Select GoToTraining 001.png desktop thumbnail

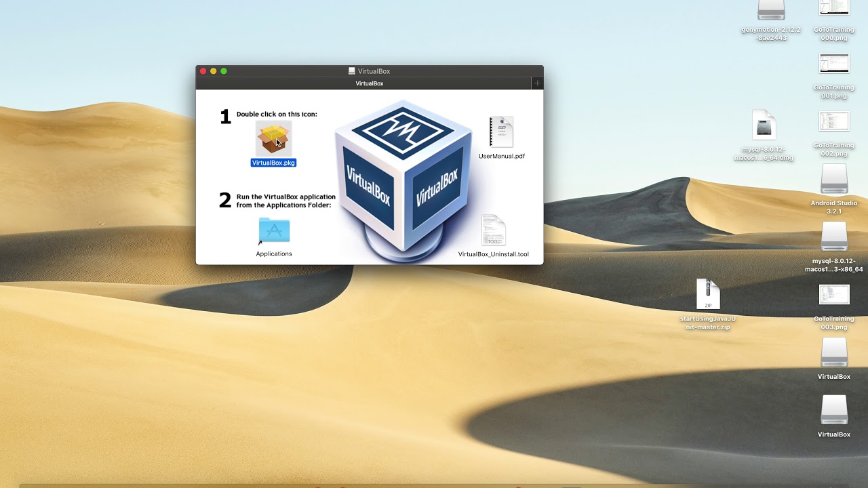click(834, 64)
